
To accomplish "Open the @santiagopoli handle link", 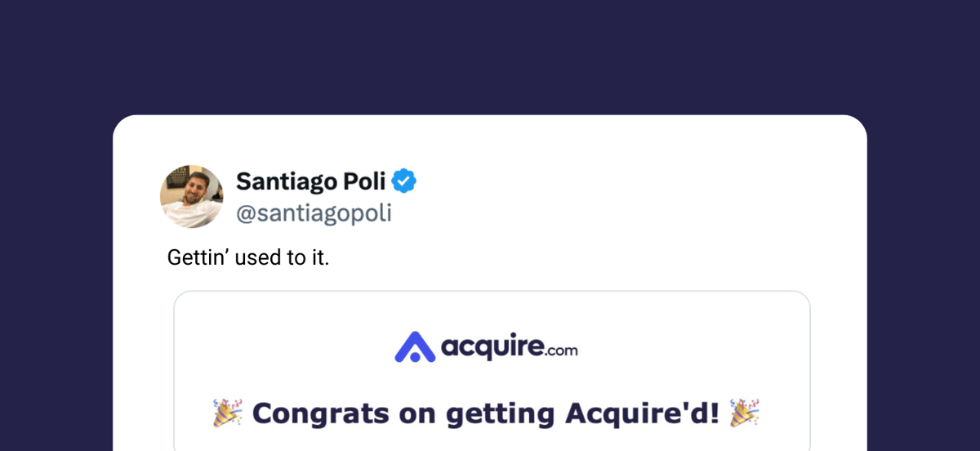I will (314, 213).
